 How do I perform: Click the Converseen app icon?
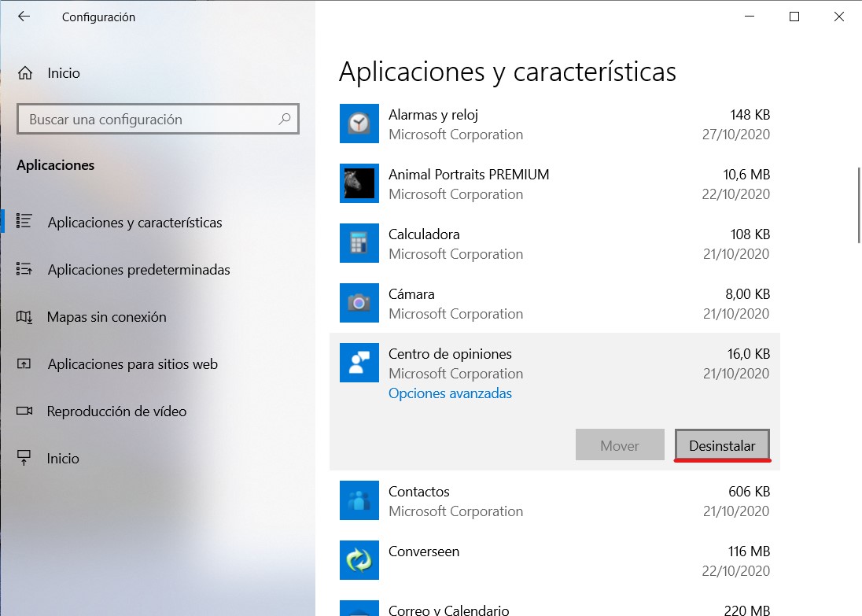coord(359,560)
